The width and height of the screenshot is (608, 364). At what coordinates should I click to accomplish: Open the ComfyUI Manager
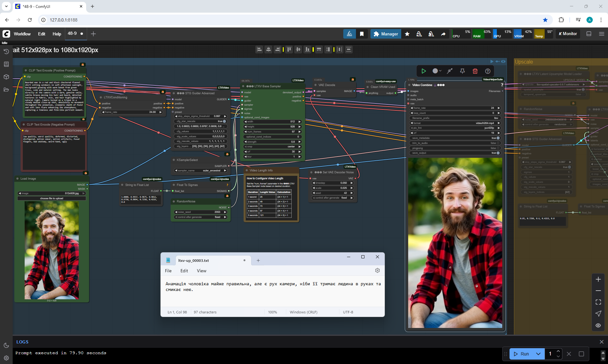385,34
